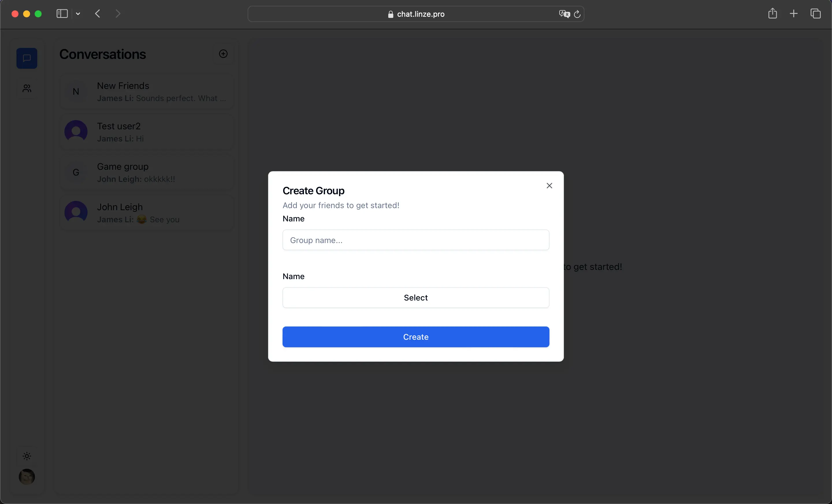Screen dimensions: 832x504
Task: Reload the page
Action: (577, 14)
